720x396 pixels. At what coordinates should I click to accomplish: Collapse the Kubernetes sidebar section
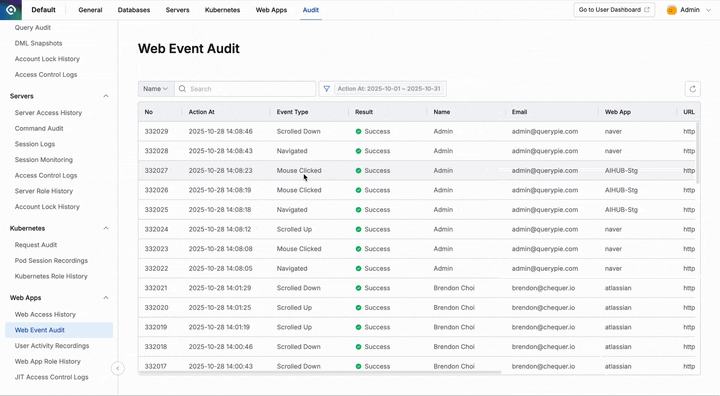(x=106, y=228)
